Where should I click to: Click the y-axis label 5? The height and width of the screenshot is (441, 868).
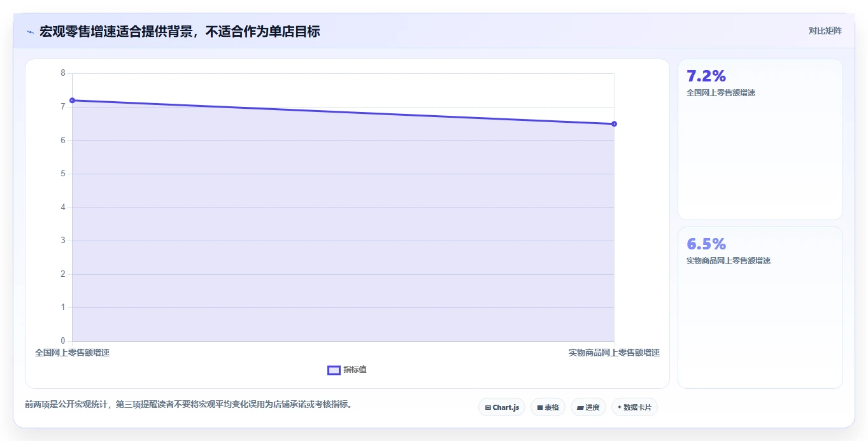pos(63,174)
